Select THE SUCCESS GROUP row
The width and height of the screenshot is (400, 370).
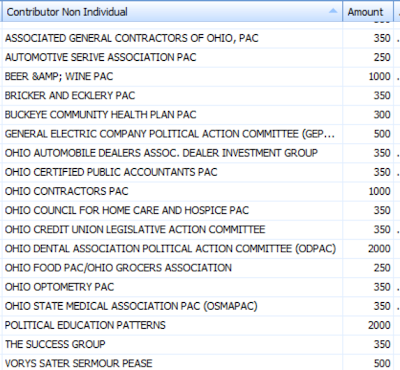click(200, 345)
